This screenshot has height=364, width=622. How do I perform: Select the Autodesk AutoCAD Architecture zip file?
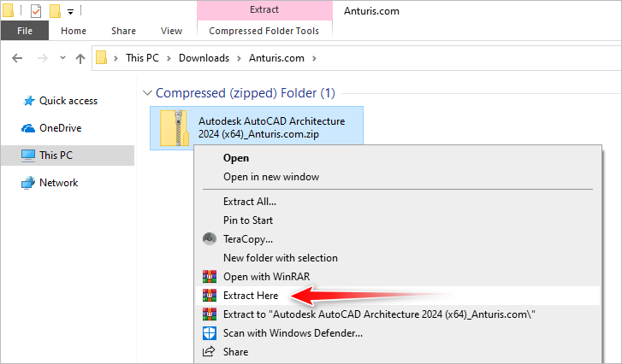(257, 127)
